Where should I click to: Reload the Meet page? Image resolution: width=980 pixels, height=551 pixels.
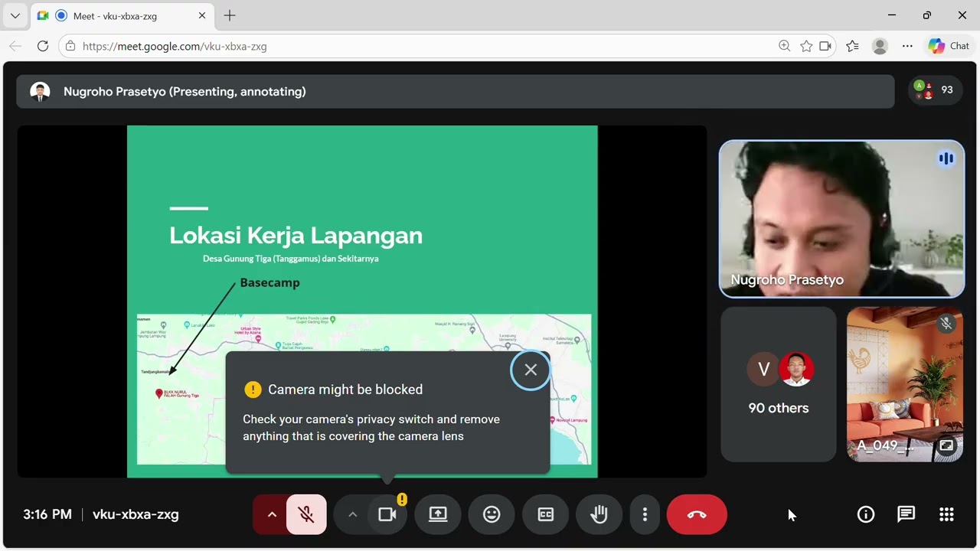coord(43,46)
